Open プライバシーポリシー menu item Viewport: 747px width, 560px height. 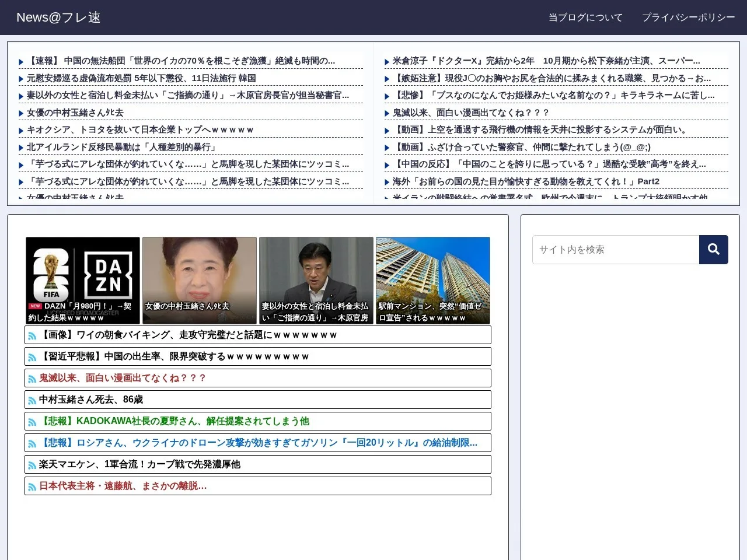689,17
